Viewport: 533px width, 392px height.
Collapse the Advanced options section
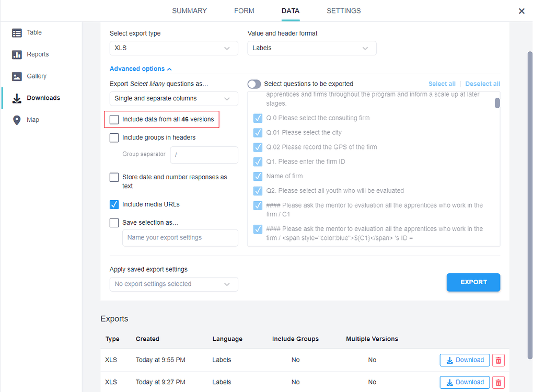(141, 68)
